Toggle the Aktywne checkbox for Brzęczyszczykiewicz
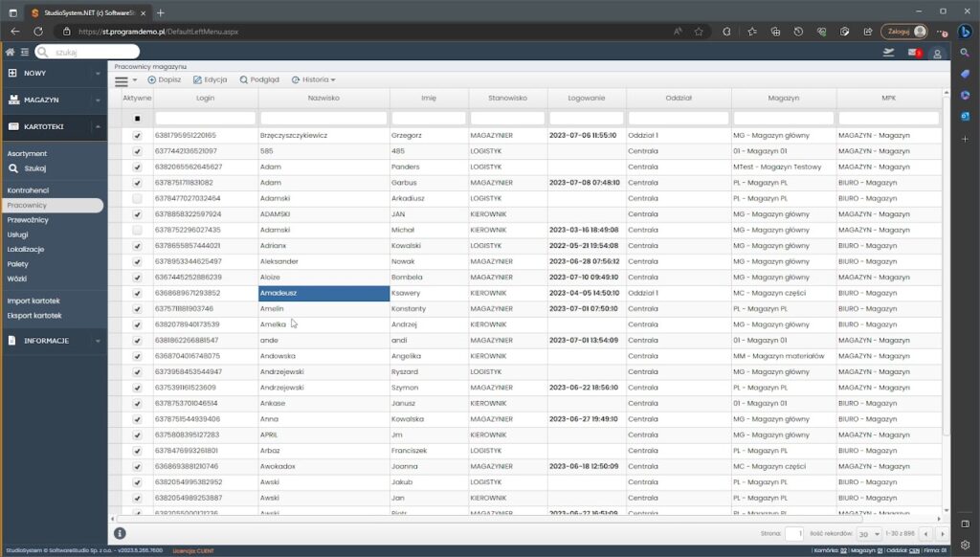The height and width of the screenshot is (557, 980). [x=137, y=136]
